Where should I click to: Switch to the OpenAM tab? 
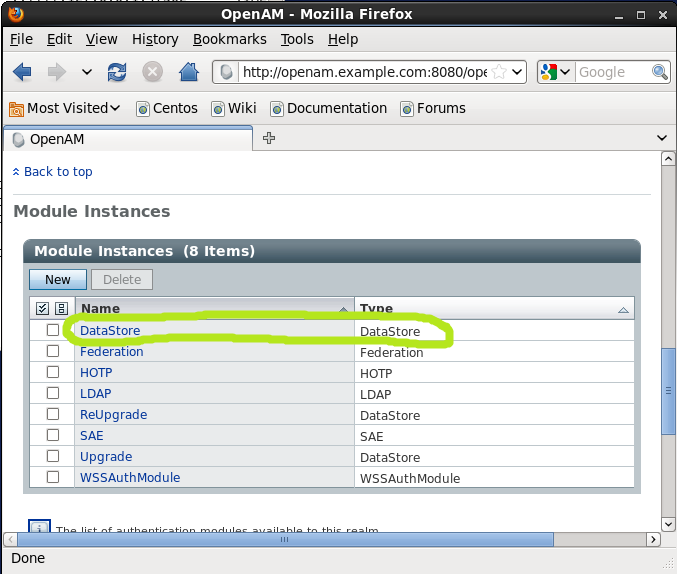128,139
